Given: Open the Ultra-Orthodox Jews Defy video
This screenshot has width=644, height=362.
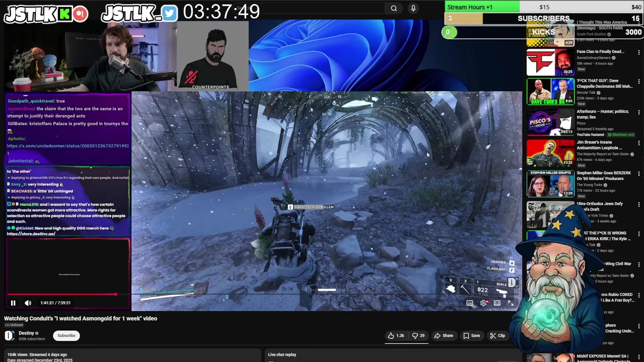Looking at the screenshot, I should (600, 206).
